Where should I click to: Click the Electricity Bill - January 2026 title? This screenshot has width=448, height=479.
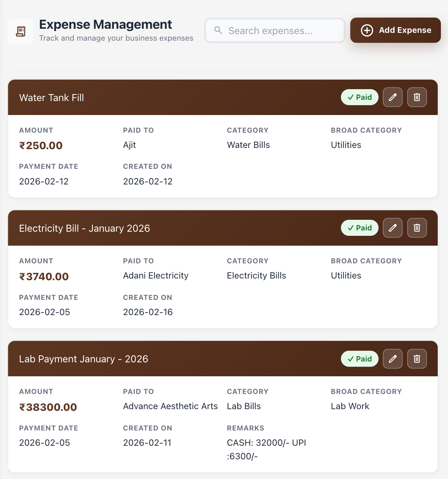click(x=85, y=228)
